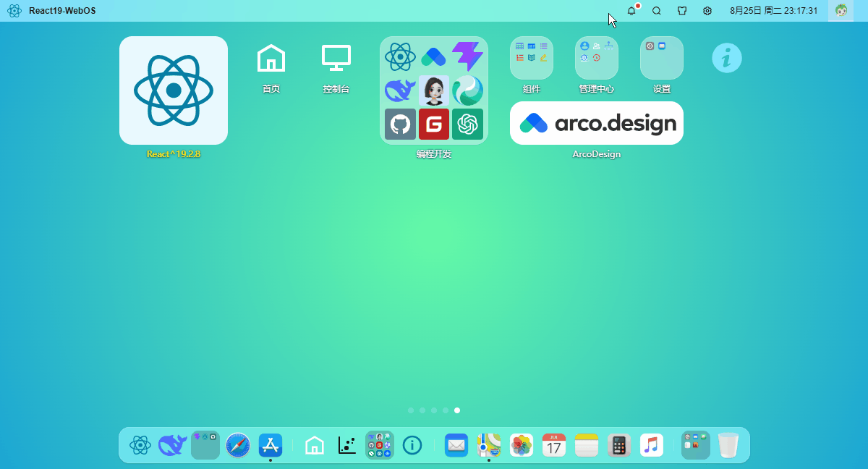
Task: Switch to the first desktop page dot
Action: (411, 410)
